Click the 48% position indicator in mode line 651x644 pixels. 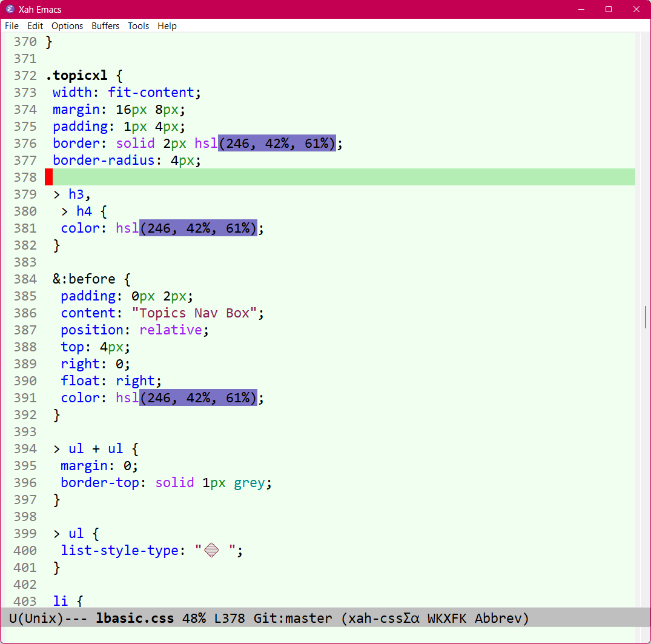pos(194,618)
